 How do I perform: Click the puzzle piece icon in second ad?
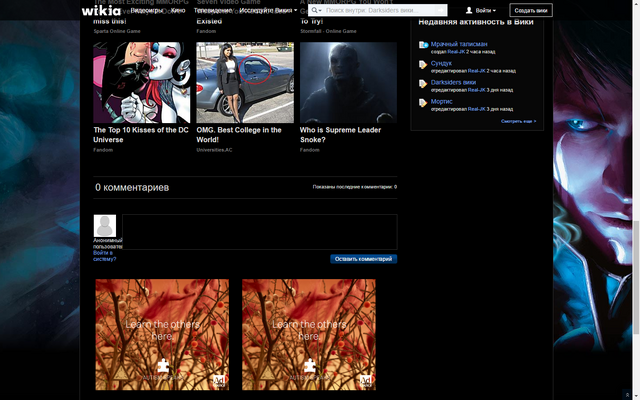(310, 364)
